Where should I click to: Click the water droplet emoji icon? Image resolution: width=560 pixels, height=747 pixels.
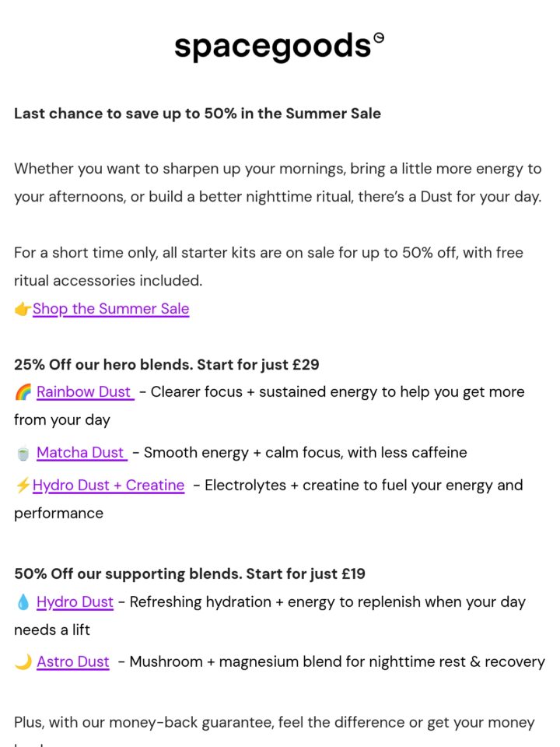pos(23,602)
